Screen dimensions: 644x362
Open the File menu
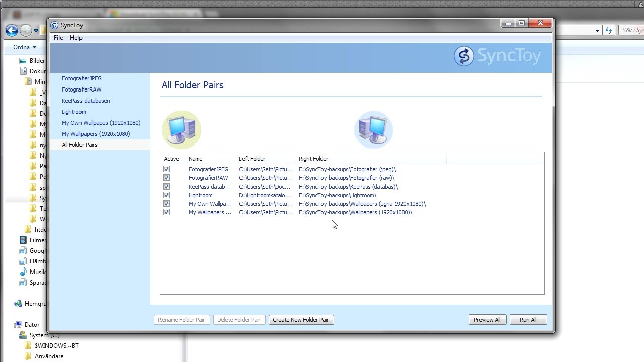pyautogui.click(x=58, y=38)
